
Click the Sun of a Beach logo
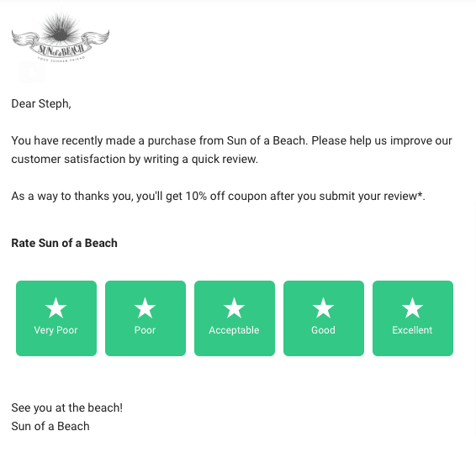coord(61,36)
